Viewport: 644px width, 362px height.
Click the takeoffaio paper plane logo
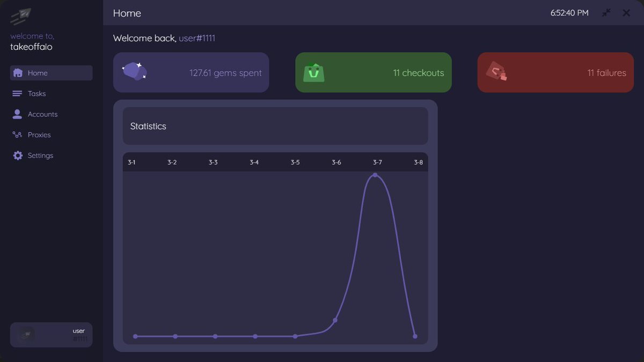pos(20,17)
